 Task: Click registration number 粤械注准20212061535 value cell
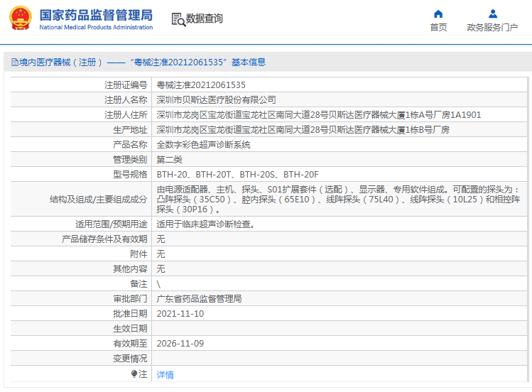196,85
